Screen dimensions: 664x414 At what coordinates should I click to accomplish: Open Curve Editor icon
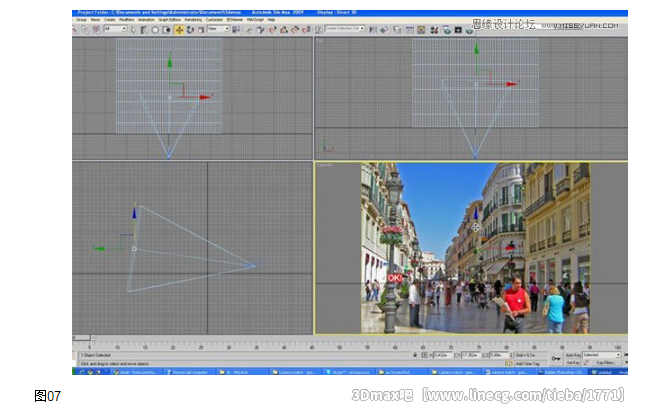coord(409,30)
